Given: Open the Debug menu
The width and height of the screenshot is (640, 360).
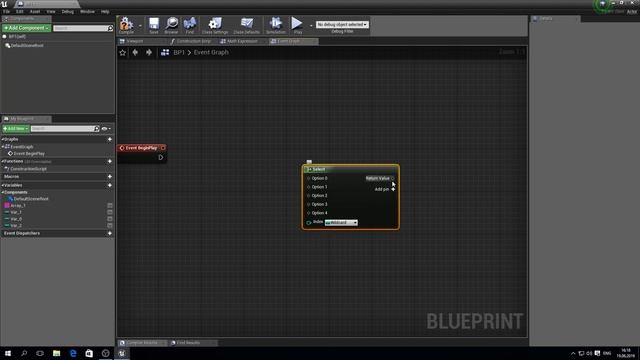Looking at the screenshot, I should tap(68, 11).
